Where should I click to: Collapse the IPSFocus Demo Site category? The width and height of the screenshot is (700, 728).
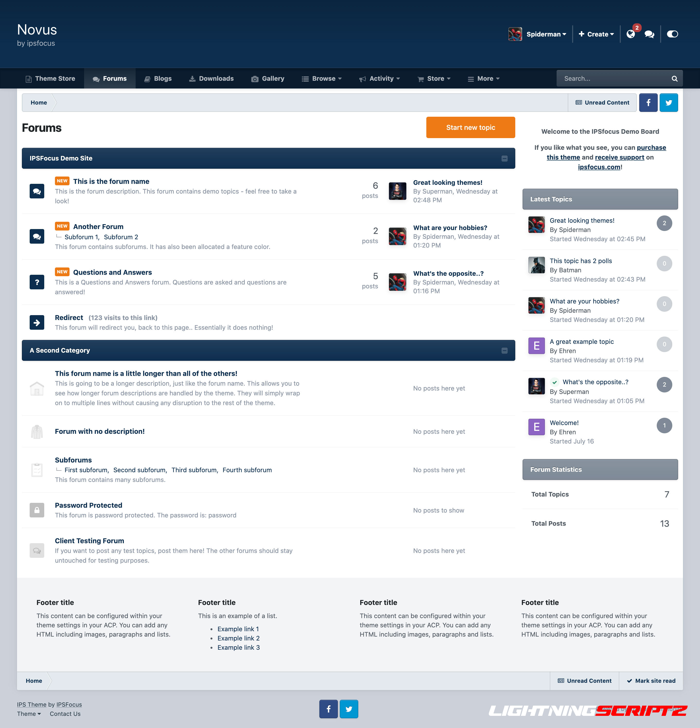click(504, 159)
